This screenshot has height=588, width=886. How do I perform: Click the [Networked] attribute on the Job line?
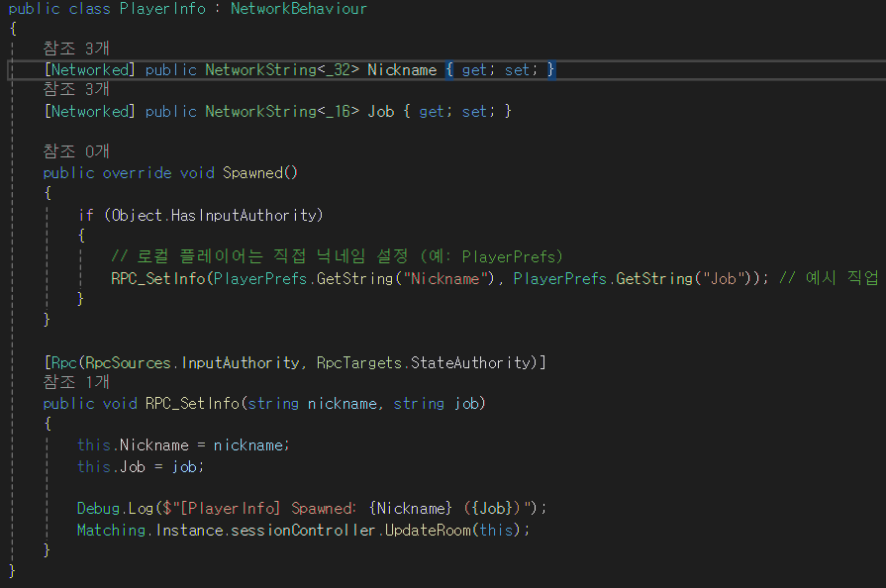[x=89, y=111]
